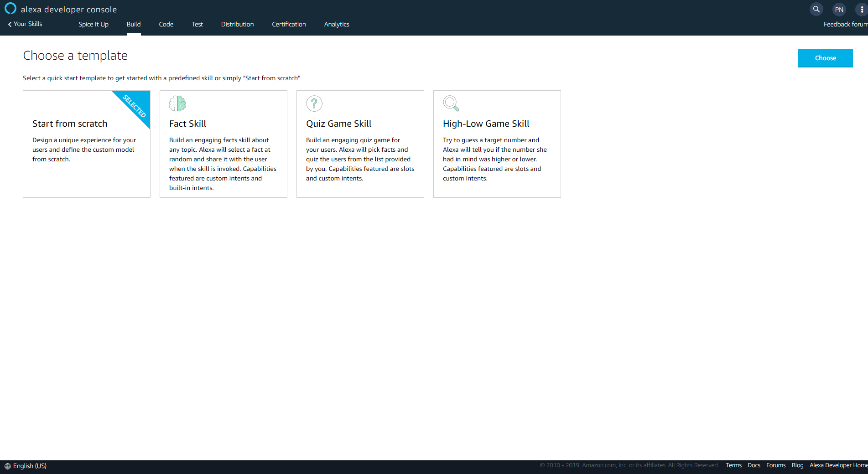Viewport: 868px width, 474px height.
Task: Switch to the Code tab
Action: point(166,24)
